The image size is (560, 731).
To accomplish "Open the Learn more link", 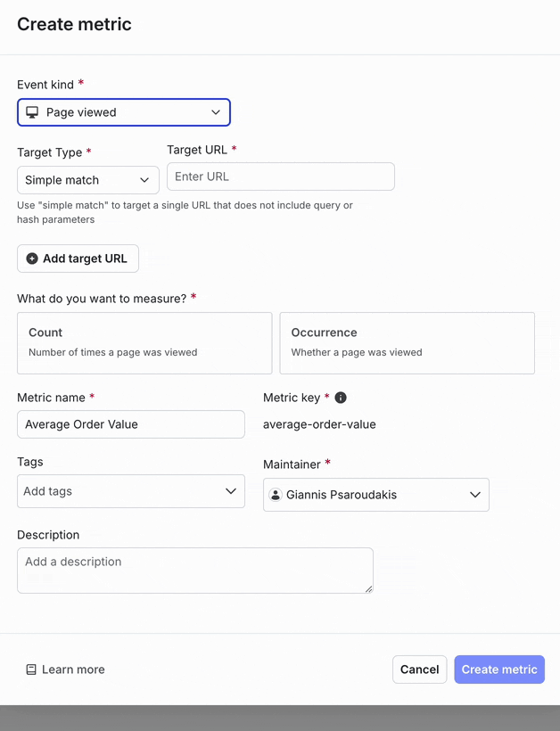I will tap(73, 669).
